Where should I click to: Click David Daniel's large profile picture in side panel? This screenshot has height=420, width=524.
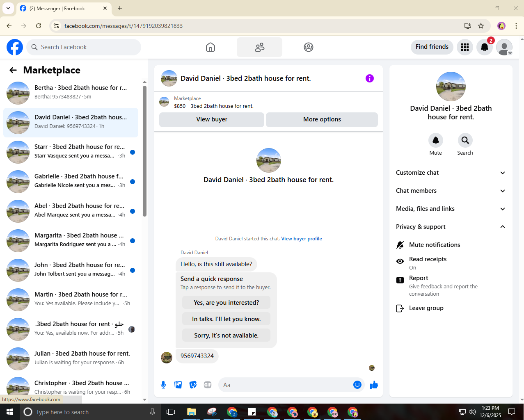[451, 87]
